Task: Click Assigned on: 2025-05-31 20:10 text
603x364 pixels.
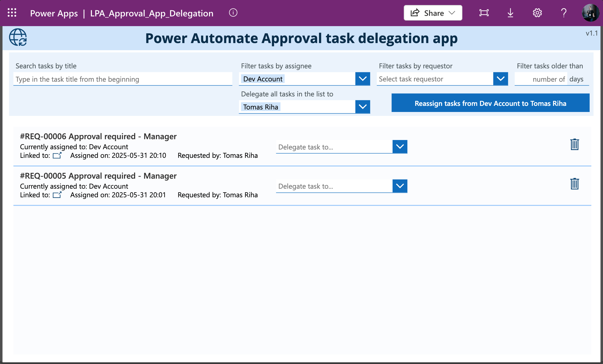Action: coord(118,155)
